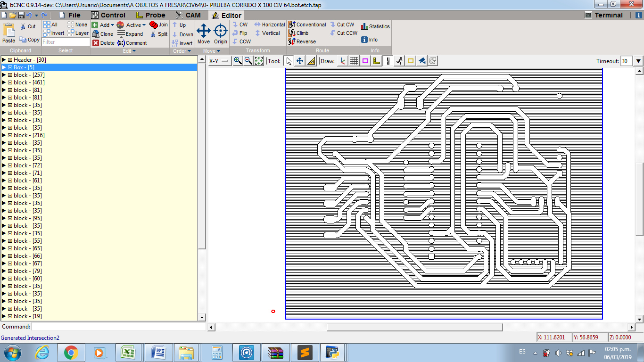644x362 pixels.
Task: Click Invert in the Select group
Action: tap(58, 33)
